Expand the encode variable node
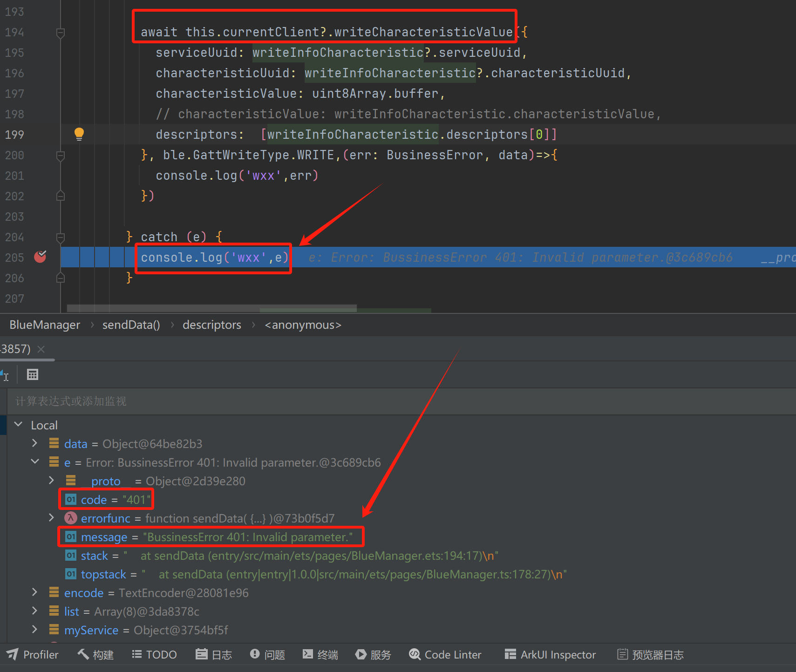This screenshot has width=796, height=672. (34, 592)
